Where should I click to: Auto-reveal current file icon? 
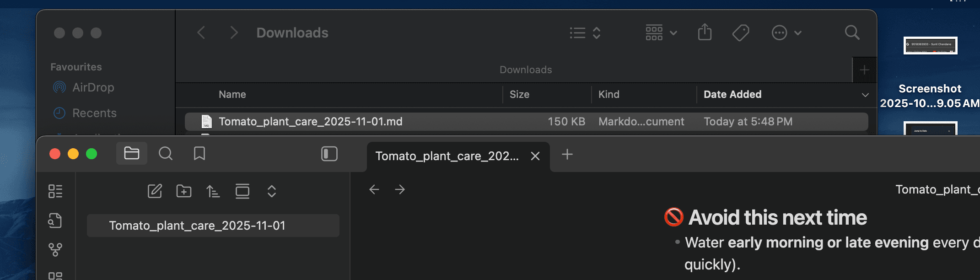point(242,191)
